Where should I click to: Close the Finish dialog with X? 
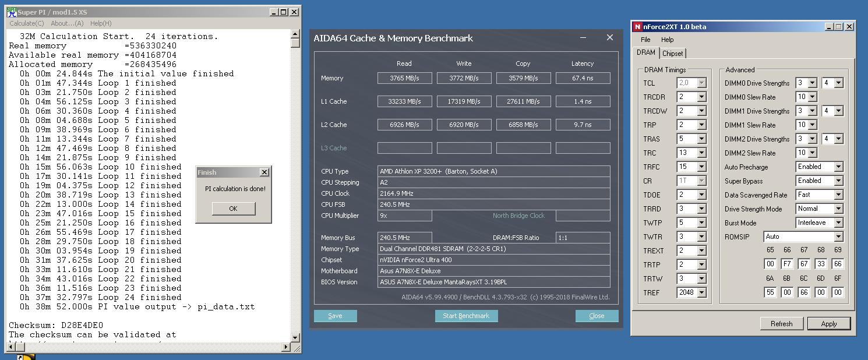point(264,172)
